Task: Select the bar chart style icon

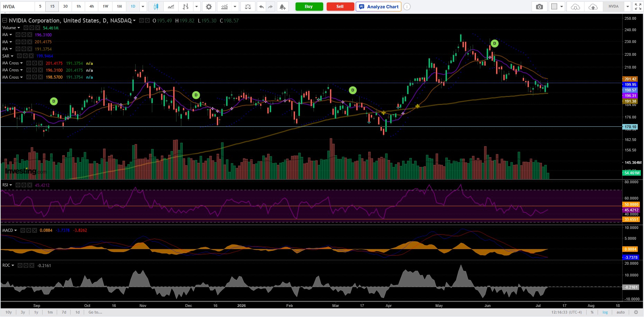Action: (x=186, y=7)
